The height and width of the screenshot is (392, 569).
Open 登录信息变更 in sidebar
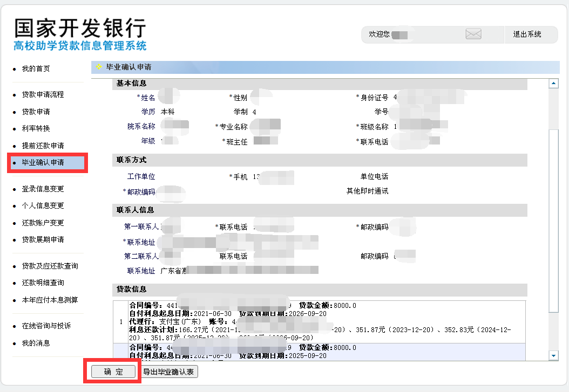43,189
